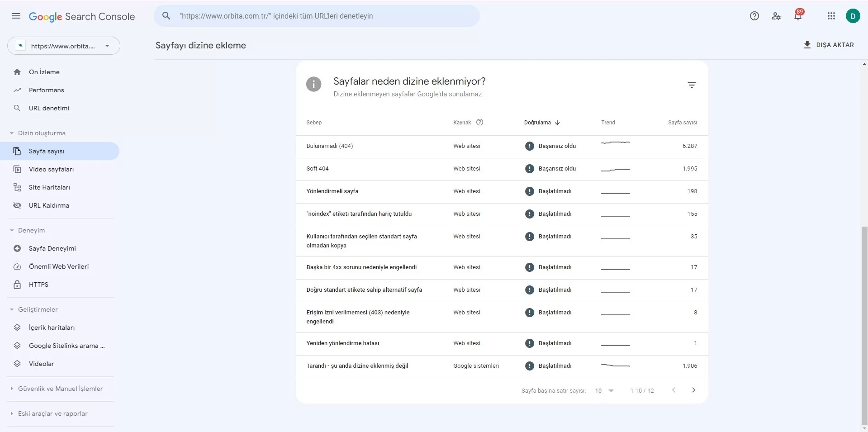
Task: Click the Performans trend icon
Action: (x=17, y=90)
